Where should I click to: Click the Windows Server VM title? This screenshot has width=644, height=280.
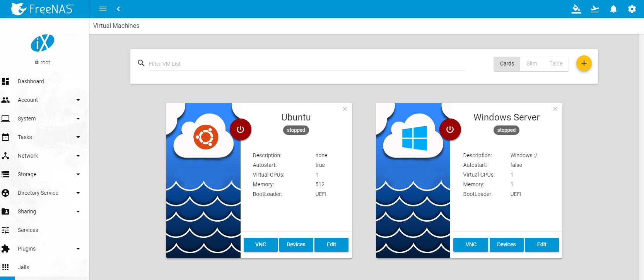[x=506, y=117]
